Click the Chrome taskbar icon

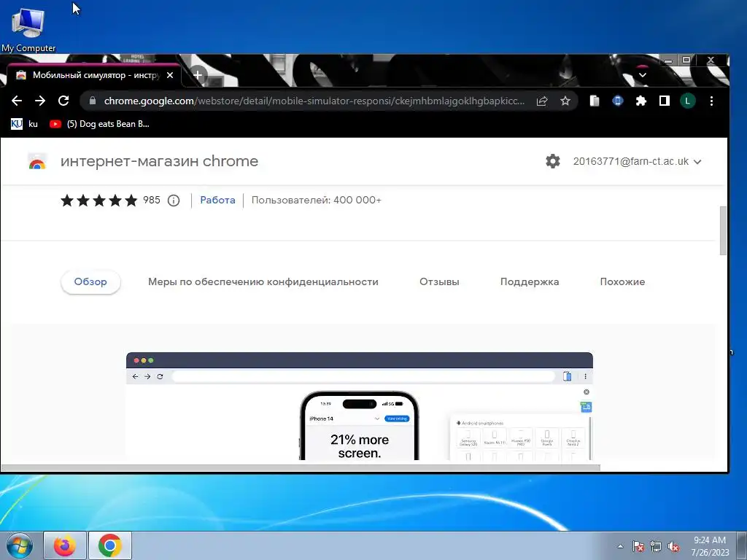pos(110,545)
